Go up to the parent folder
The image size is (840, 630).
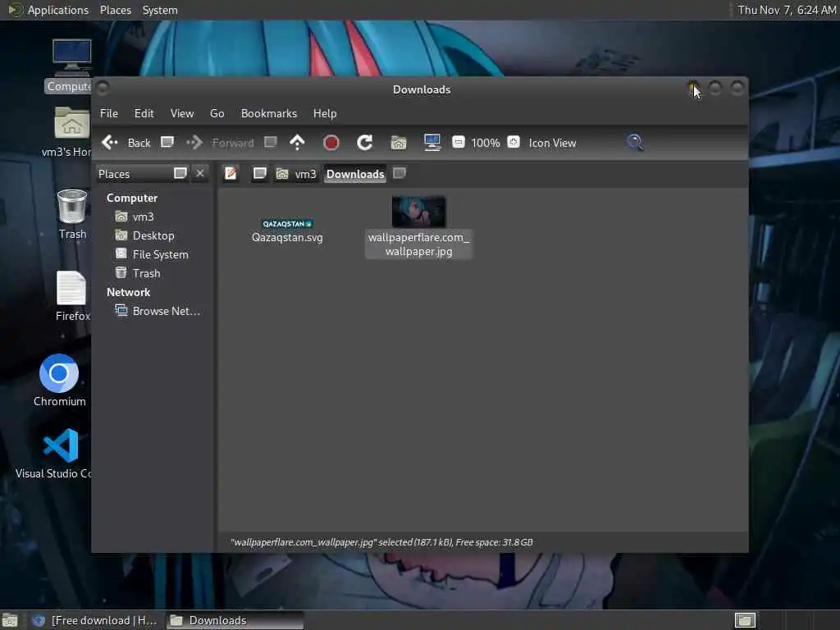point(297,143)
